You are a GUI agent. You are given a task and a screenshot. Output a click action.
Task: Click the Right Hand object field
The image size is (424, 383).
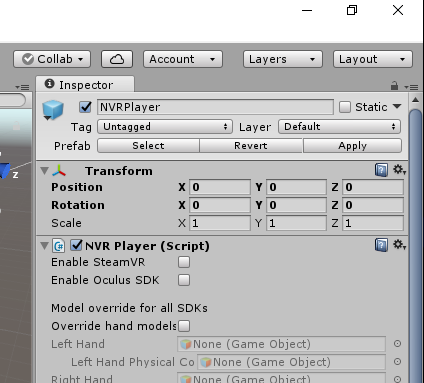pos(281,378)
